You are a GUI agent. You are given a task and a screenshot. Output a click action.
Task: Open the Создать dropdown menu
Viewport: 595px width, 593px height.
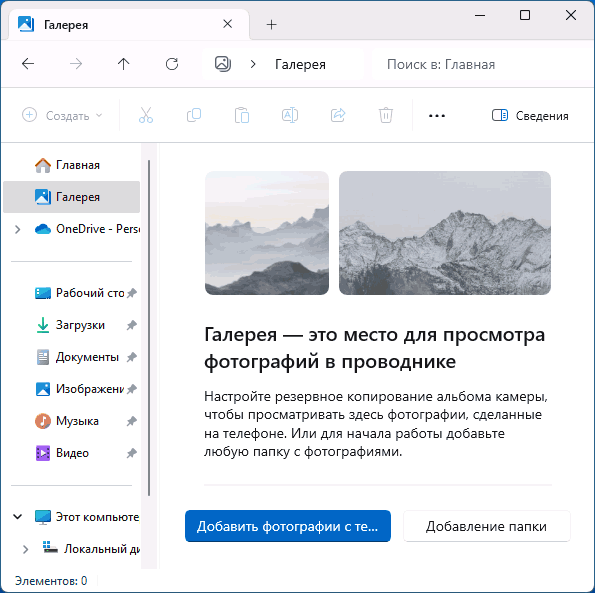(x=63, y=115)
